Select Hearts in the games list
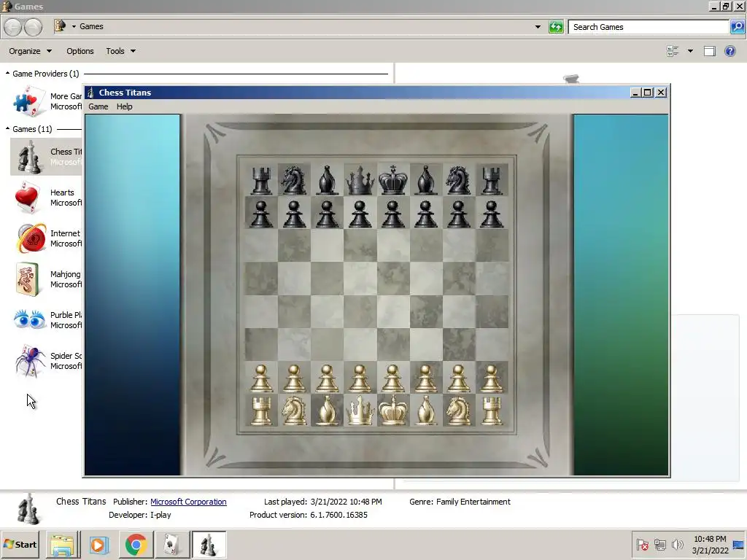Screen dimensions: 747x560 [x=46, y=198]
